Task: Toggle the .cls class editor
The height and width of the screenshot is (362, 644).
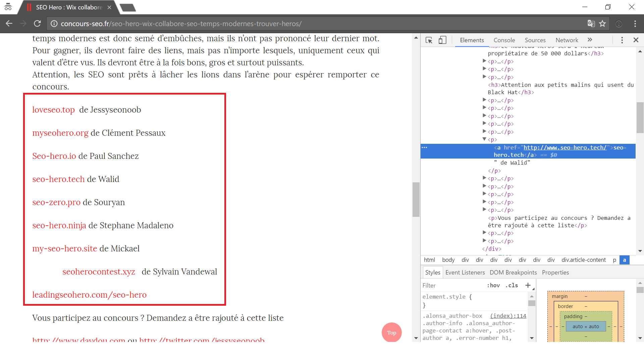Action: point(512,286)
